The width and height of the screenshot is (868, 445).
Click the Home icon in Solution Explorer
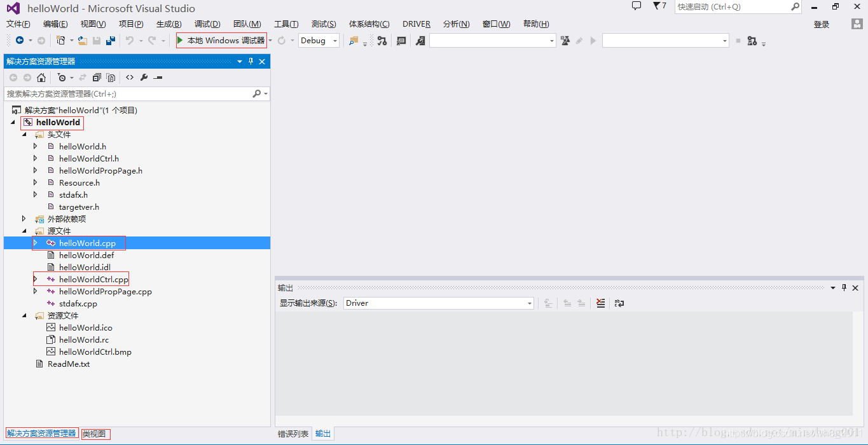click(41, 78)
